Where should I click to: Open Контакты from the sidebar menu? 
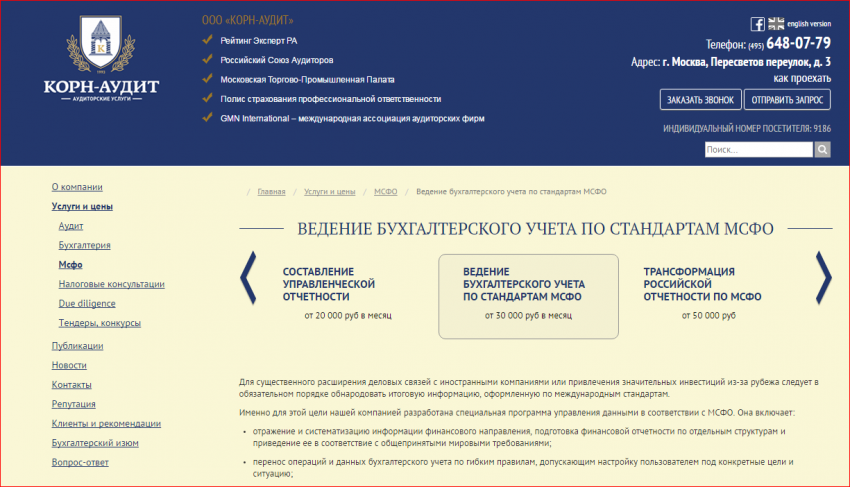tap(72, 384)
